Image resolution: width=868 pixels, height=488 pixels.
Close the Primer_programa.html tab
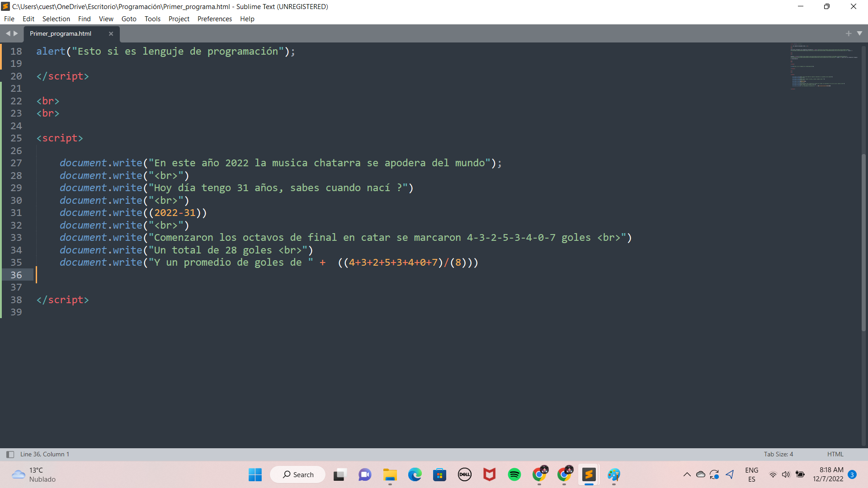[x=111, y=34]
